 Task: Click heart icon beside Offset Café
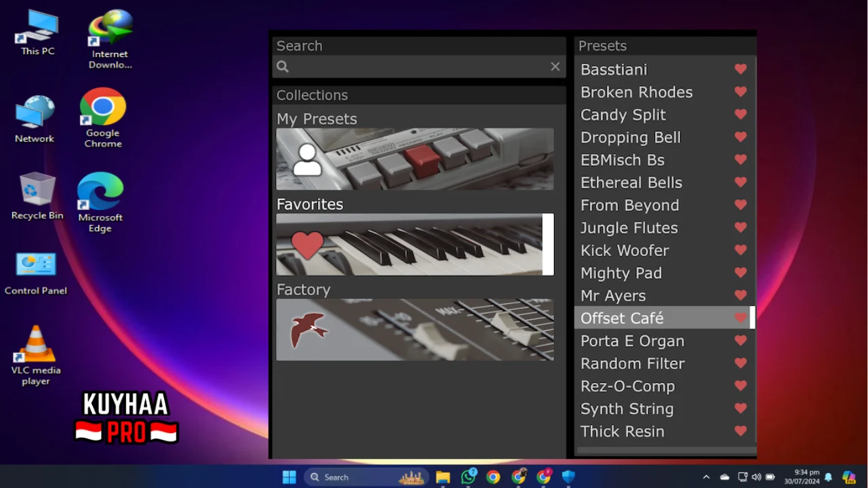pos(741,318)
